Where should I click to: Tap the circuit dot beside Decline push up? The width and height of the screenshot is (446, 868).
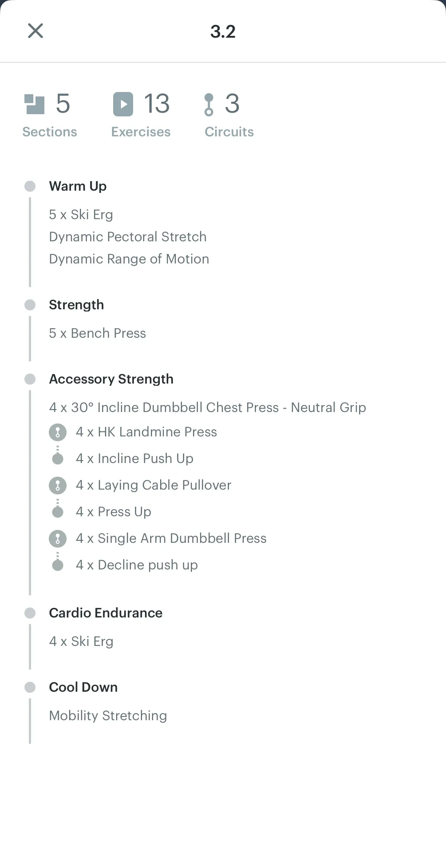[x=58, y=565]
